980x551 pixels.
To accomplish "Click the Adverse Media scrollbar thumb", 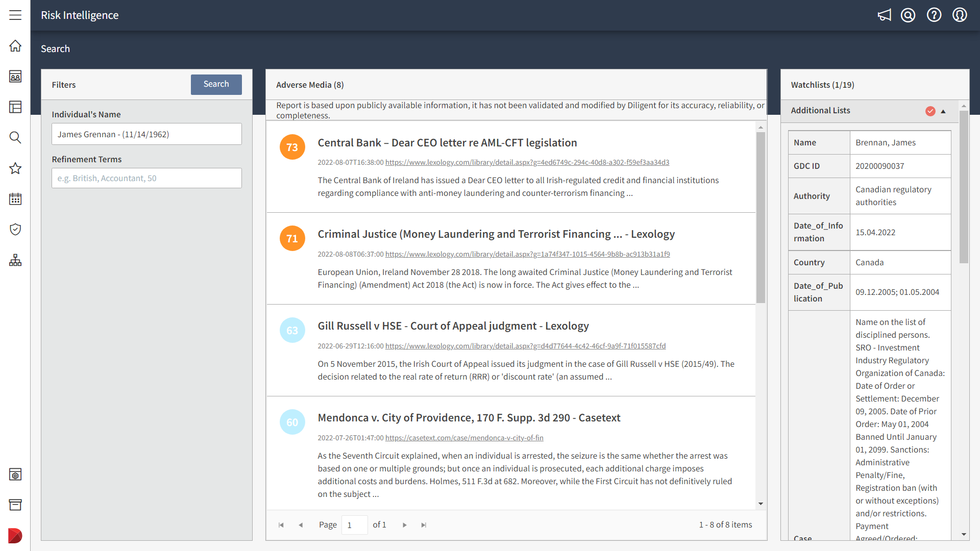I will coord(761,218).
